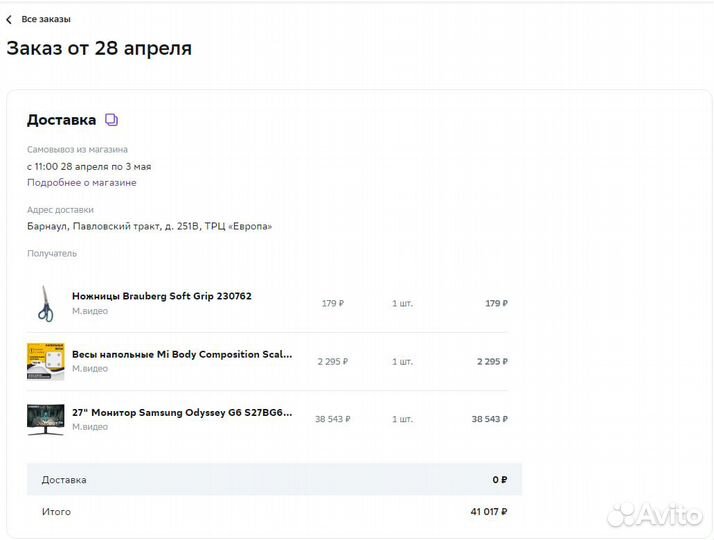This screenshot has height=540, width=714.
Task: Click the Заказ от 28 апреля heading
Action: tap(99, 48)
